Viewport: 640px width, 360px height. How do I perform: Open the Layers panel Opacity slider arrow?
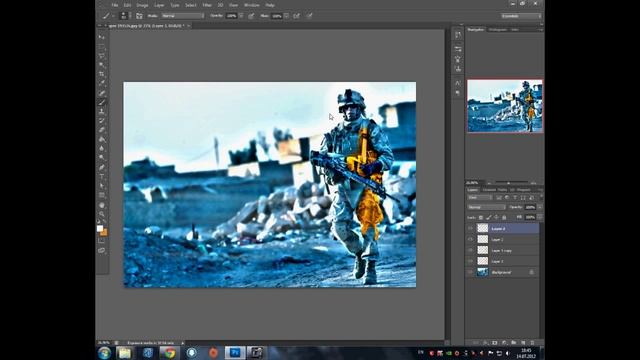[540, 207]
